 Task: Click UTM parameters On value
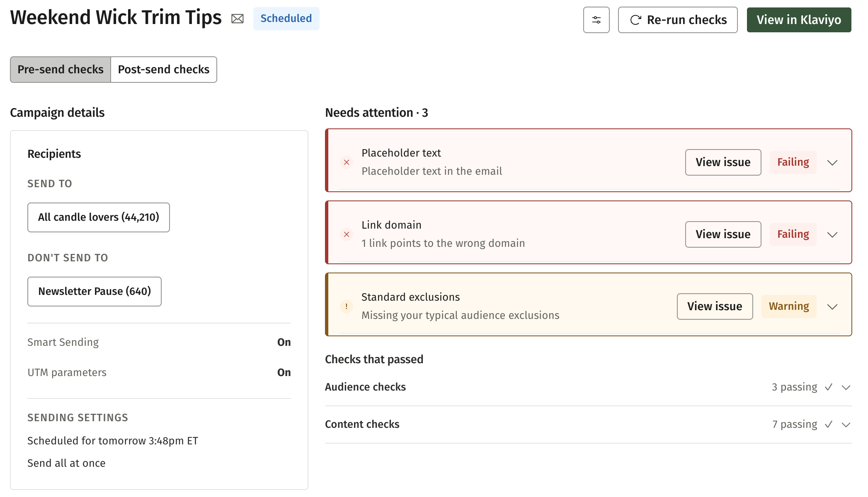click(284, 373)
